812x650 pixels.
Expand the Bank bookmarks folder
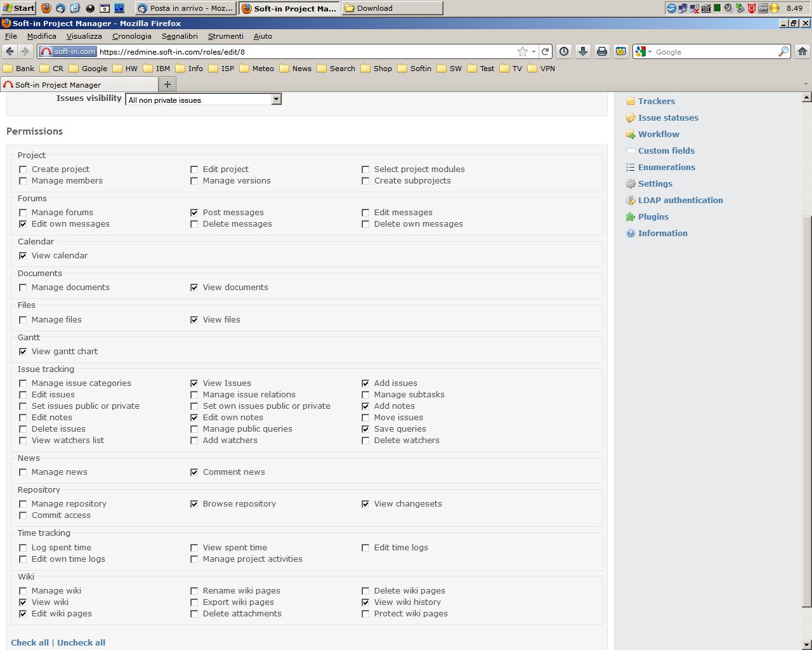click(19, 69)
